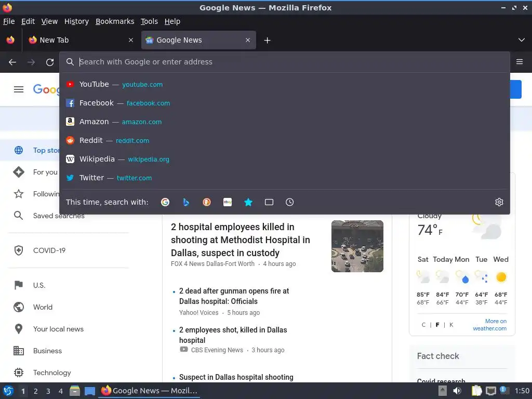Select the Twitter suggestion
Viewport: 532px width, 399px height.
(284, 178)
